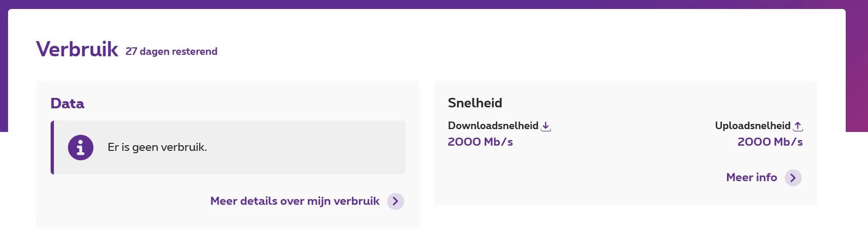This screenshot has height=236, width=868.
Task: Click the Downloadsnelheid label
Action: point(493,126)
